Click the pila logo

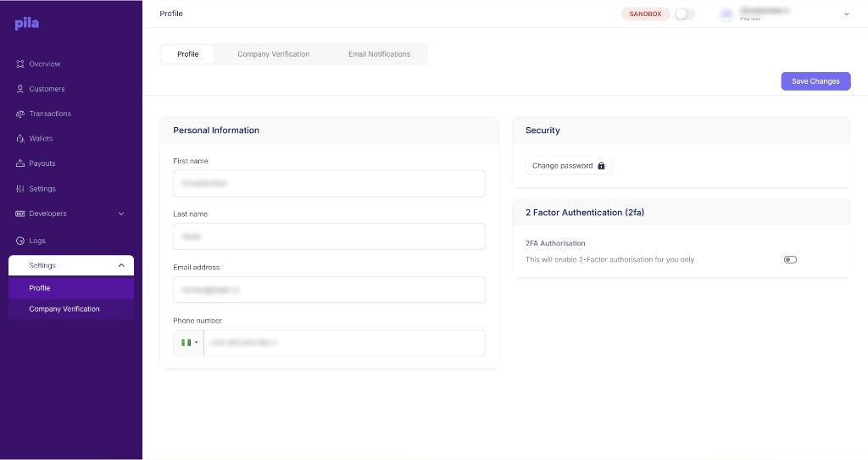point(26,23)
